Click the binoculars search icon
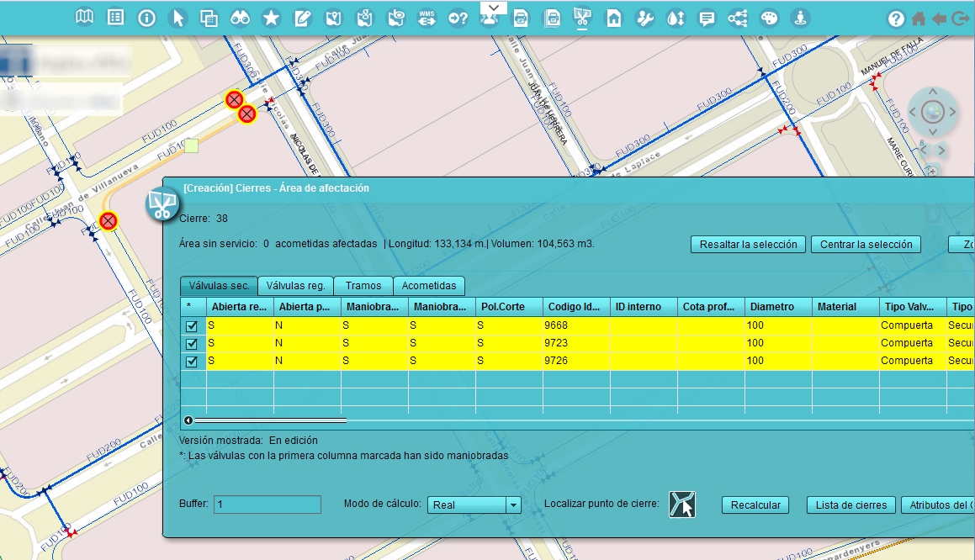This screenshot has width=975, height=560. 240,18
